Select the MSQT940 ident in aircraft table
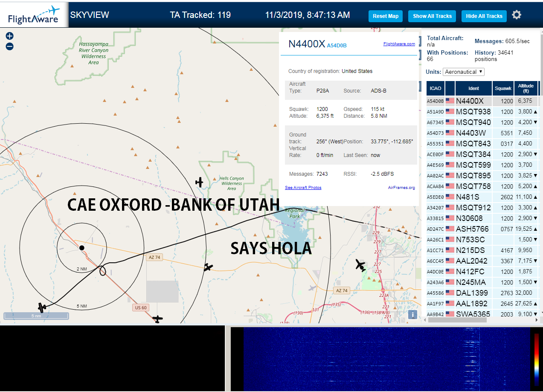 tap(473, 122)
